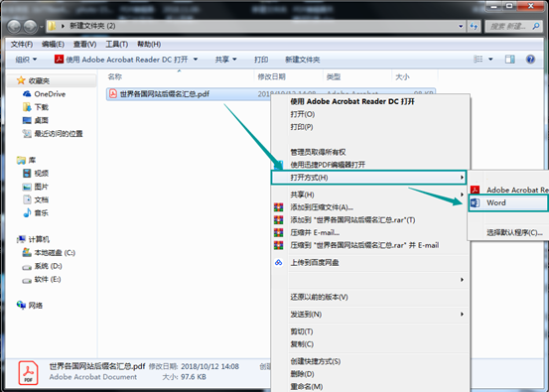549x392 pixels.
Task: Click the Documents library icon
Action: coord(27,199)
